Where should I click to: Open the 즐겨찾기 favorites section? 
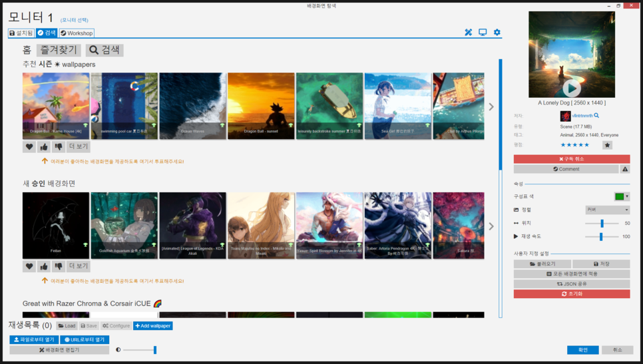tap(59, 50)
